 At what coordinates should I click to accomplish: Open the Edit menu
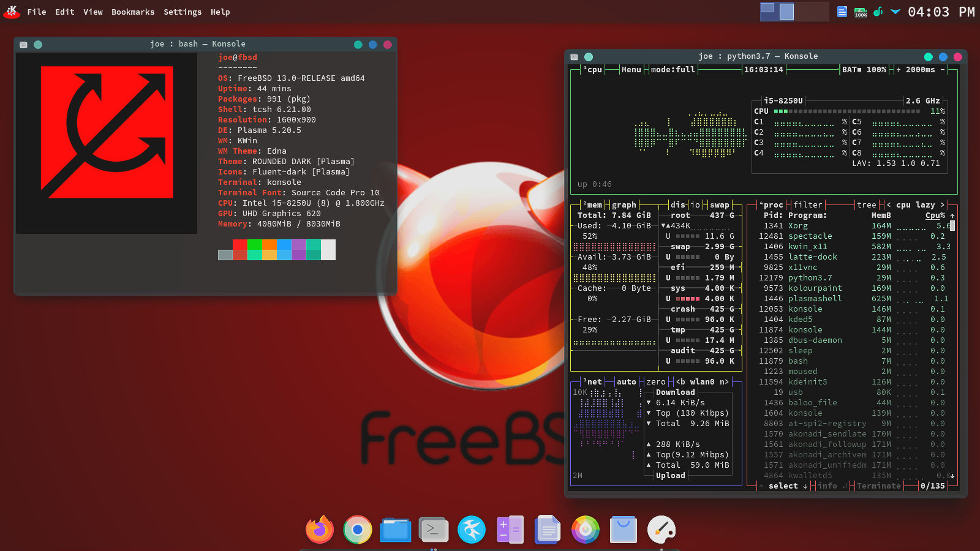coord(65,12)
